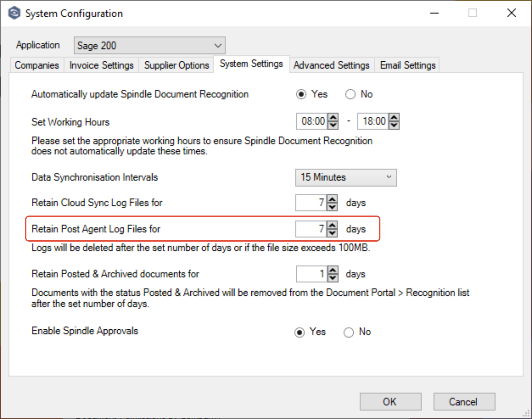Go to the Advanced Settings tab

click(x=332, y=65)
